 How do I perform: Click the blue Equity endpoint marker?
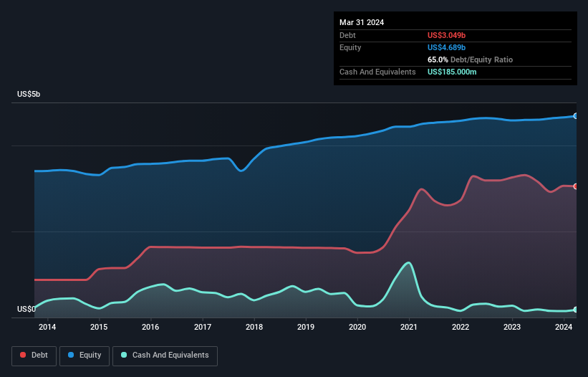[576, 115]
